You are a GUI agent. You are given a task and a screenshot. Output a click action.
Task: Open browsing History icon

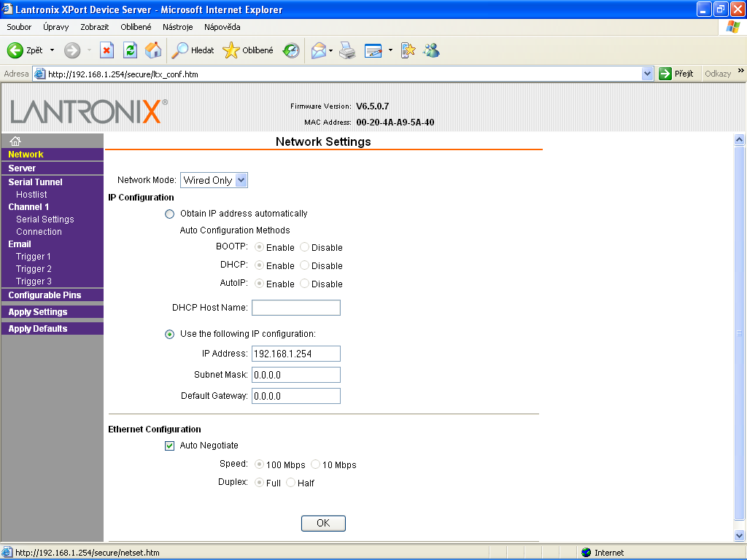point(291,50)
